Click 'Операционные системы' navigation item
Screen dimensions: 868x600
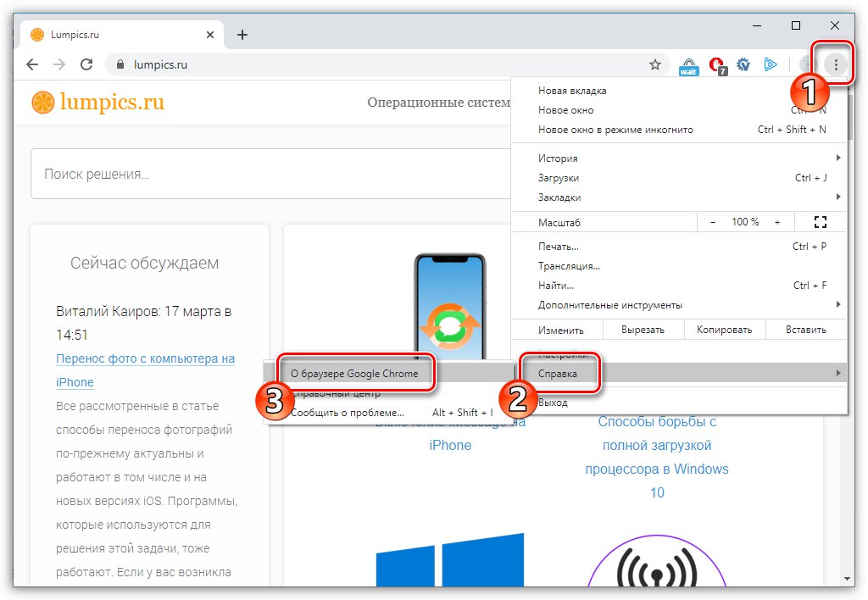[x=439, y=103]
